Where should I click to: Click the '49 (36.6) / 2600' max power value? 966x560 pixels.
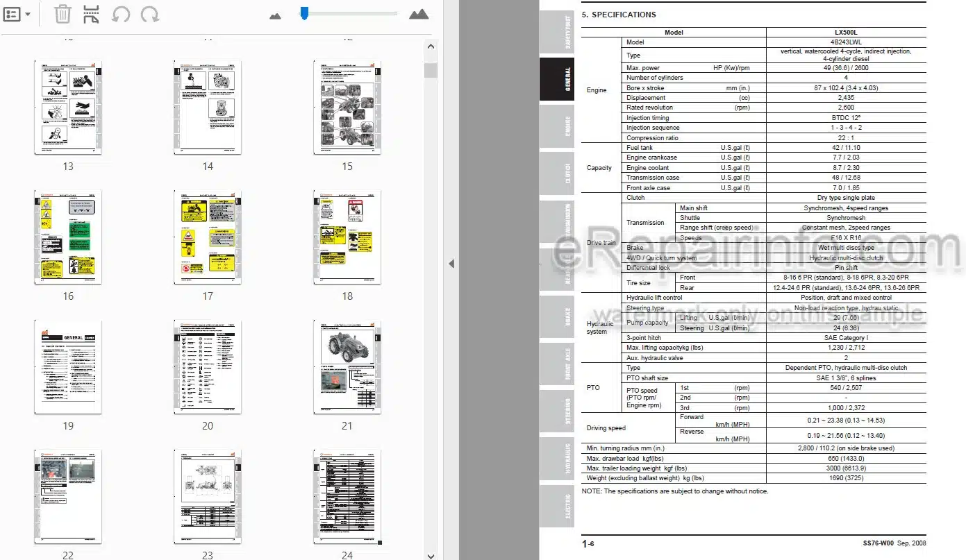tap(846, 68)
